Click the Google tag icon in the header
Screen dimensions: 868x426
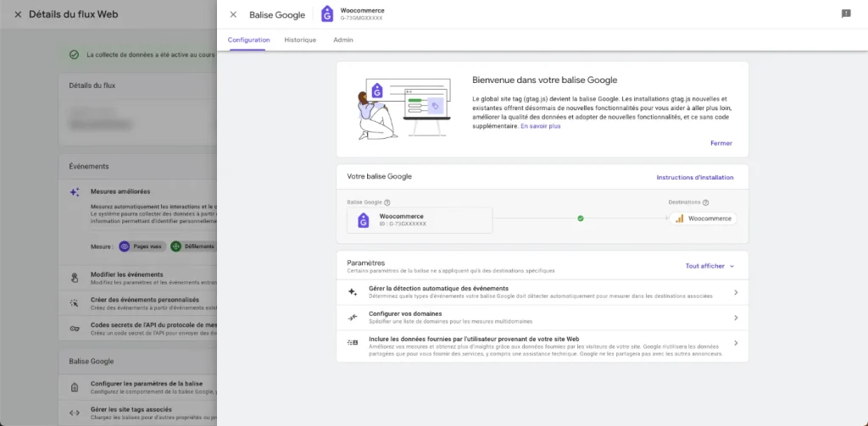coord(327,14)
